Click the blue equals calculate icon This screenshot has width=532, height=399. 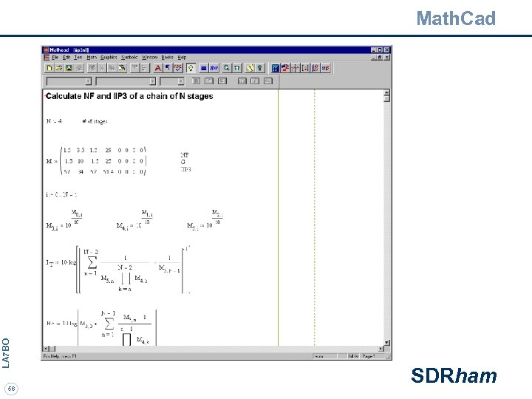pyautogui.click(x=204, y=68)
